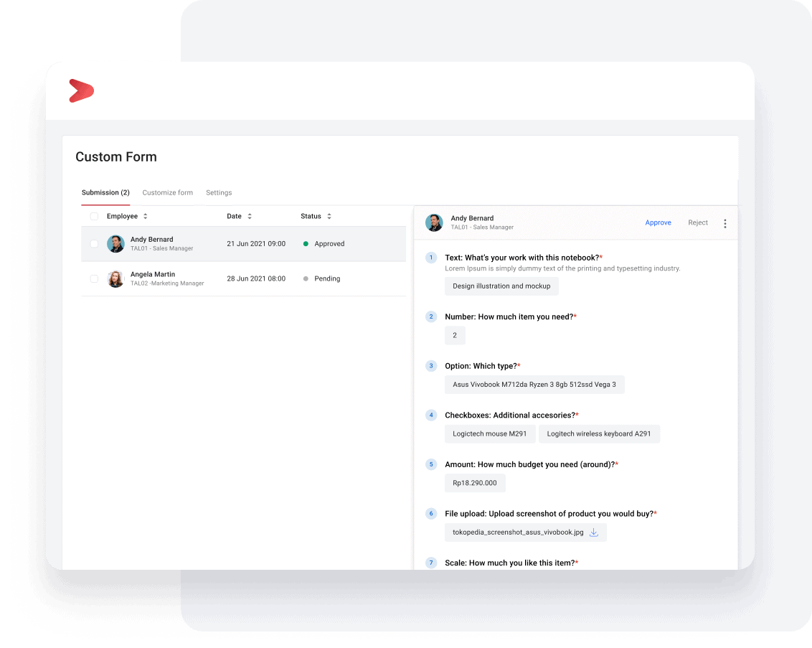Click the green Approved status dot

[306, 244]
